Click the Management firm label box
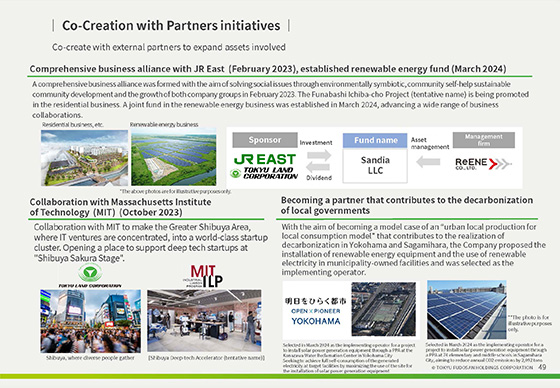Viewport: 560px width, 388px height. (484, 140)
